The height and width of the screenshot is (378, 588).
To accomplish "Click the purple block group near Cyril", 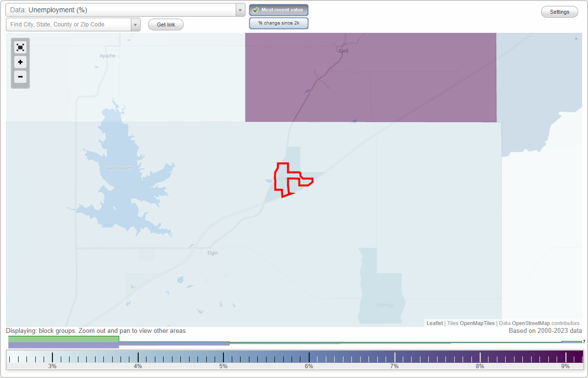I will click(367, 78).
